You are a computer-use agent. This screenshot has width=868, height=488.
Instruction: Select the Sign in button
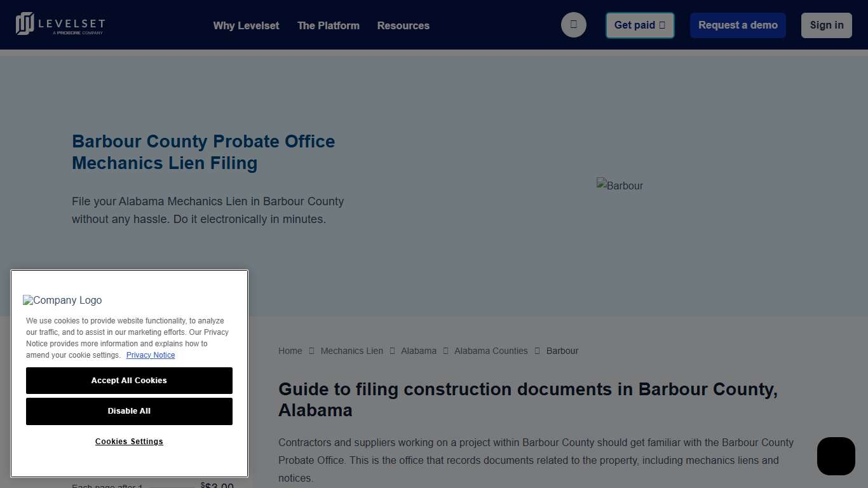pos(826,25)
